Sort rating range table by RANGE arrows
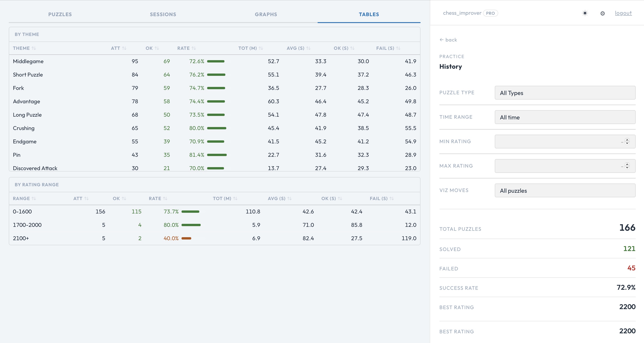Screen dimensions: 644x343 (x=34, y=199)
